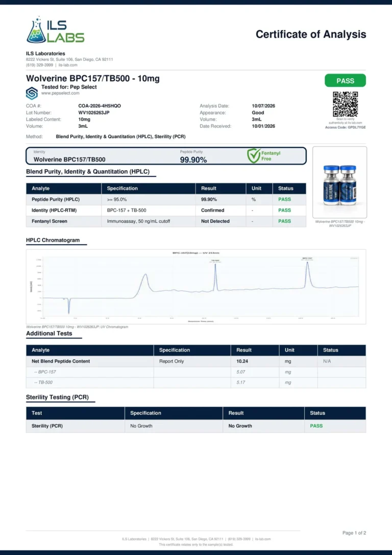Click the Blend Purity, Identity & Quantitation heading

pyautogui.click(x=88, y=172)
